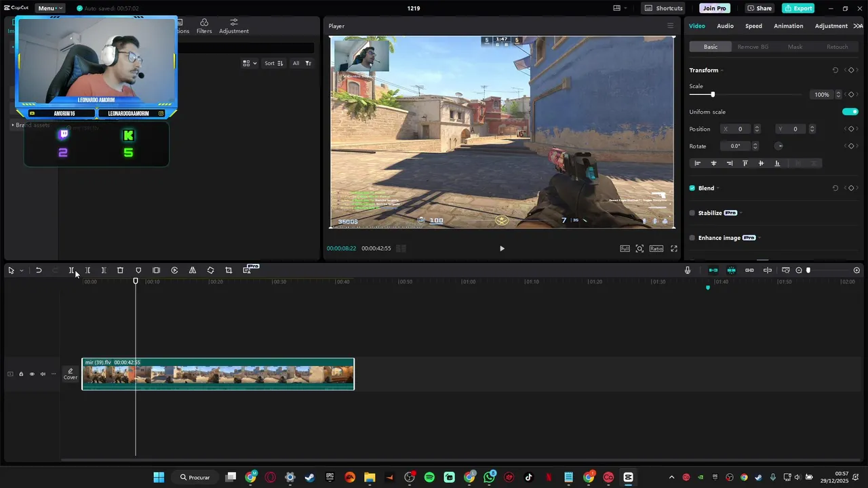This screenshot has width=868, height=488.
Task: Zoom in the timeline
Action: point(856,270)
